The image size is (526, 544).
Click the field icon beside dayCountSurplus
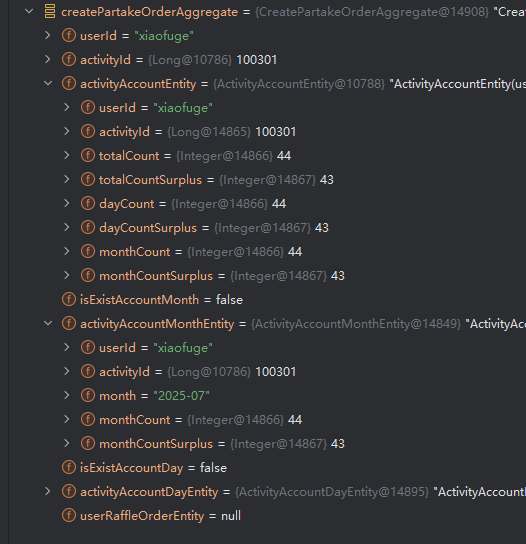tap(88, 227)
